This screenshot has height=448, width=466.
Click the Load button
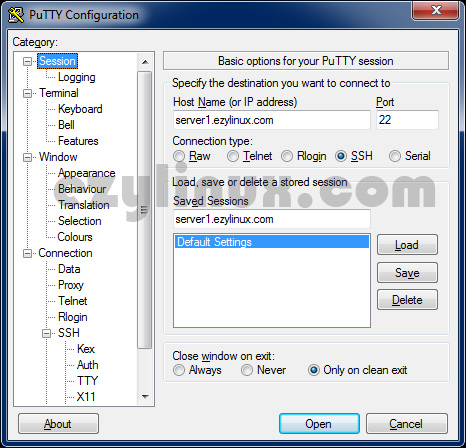click(x=407, y=245)
